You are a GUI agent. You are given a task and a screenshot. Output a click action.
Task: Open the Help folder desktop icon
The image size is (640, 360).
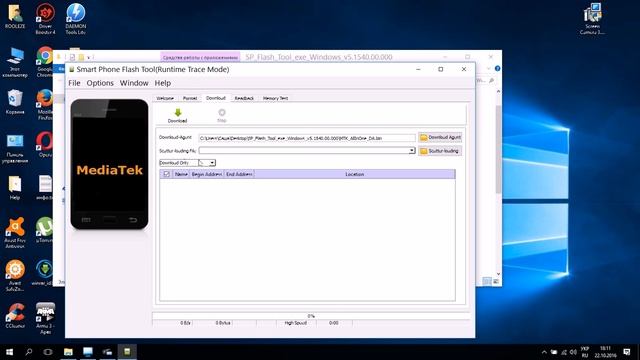point(15,188)
